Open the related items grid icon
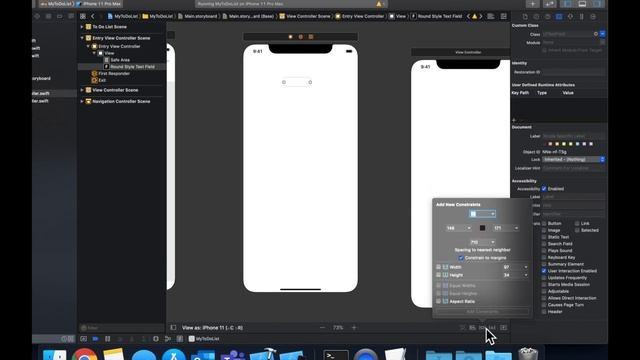640x360 pixels. click(83, 16)
